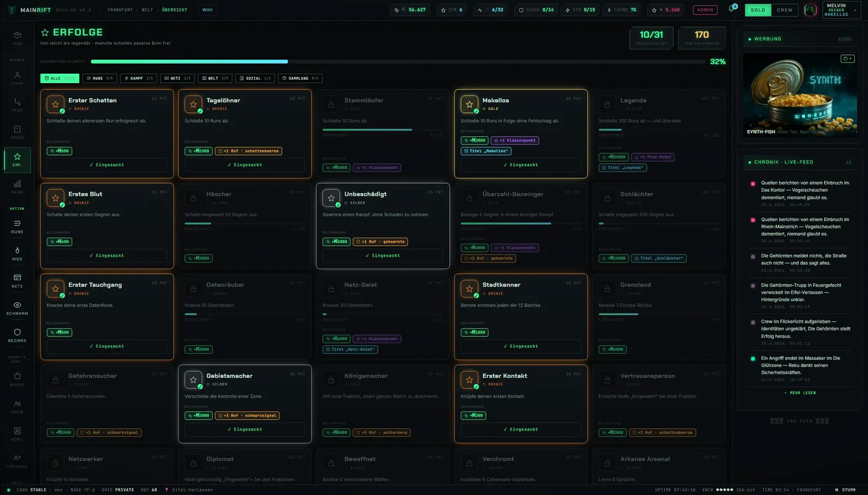868x495 pixels.
Task: Expand chronicle feed with Mehr Lesen
Action: click(x=800, y=393)
